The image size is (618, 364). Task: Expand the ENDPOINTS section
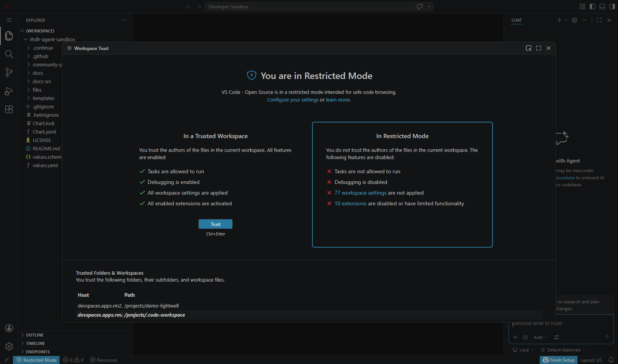(76, 352)
